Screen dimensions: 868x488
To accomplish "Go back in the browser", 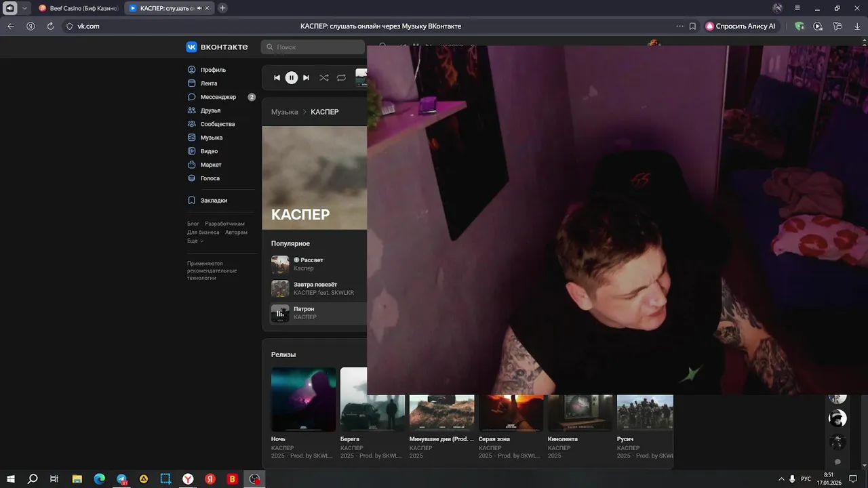I will [x=11, y=26].
